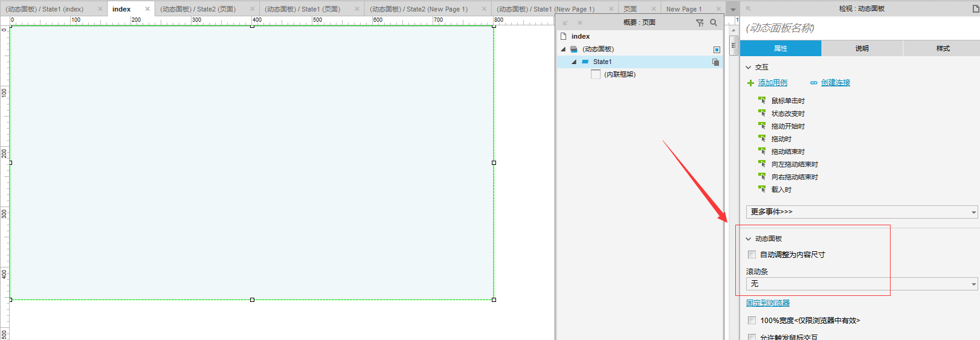Select the 拖动开始时 event
This screenshot has width=980, height=340.
(788, 126)
